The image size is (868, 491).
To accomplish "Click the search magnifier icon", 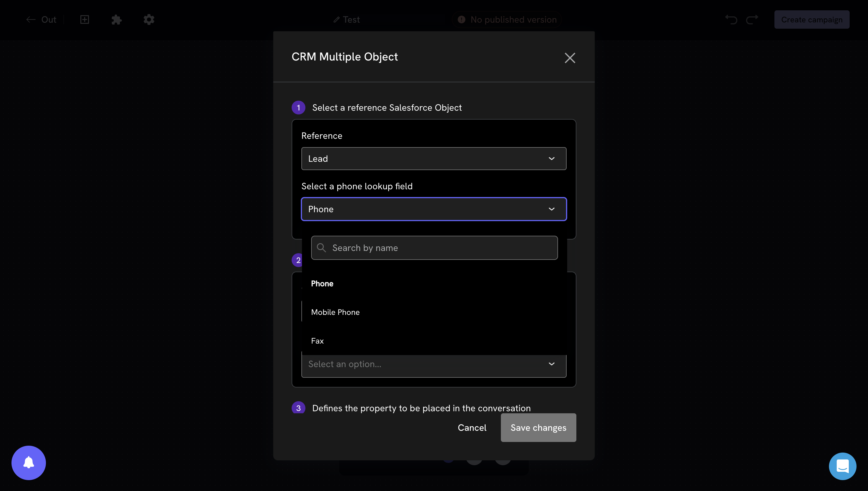I will [x=321, y=248].
